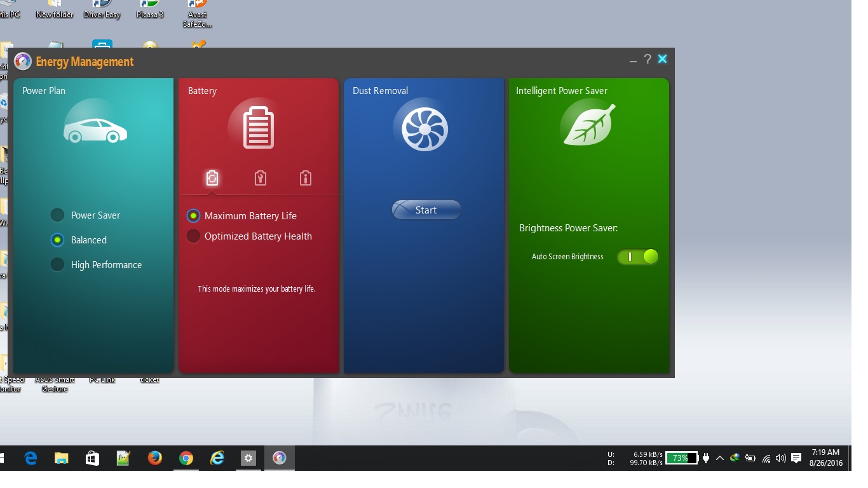The height and width of the screenshot is (488, 868).
Task: Click the Brightness Power Saver label
Action: [568, 228]
